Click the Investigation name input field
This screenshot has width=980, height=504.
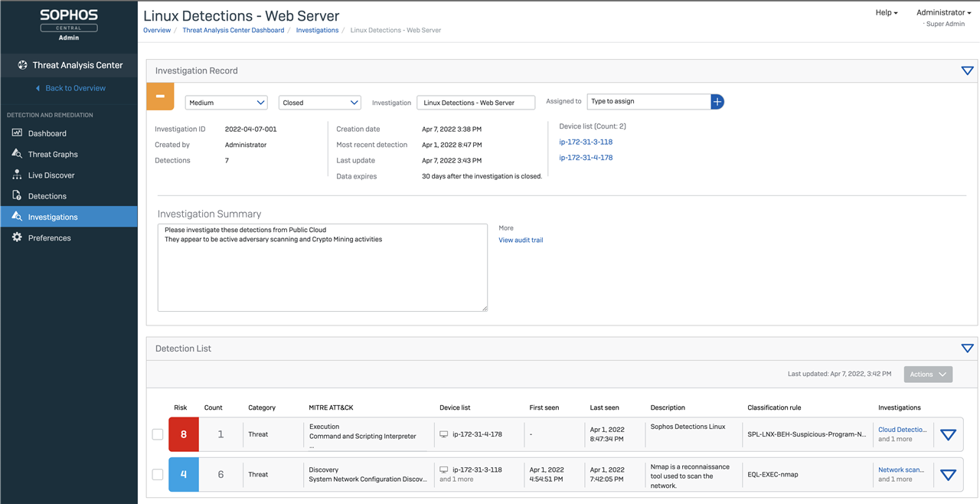click(x=475, y=103)
